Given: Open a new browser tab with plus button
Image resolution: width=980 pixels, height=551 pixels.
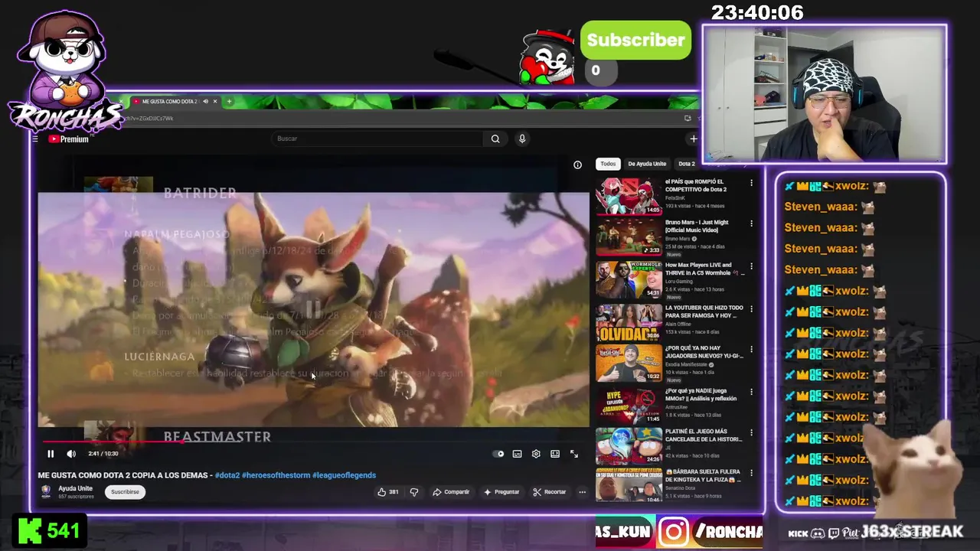Looking at the screenshot, I should tap(229, 101).
